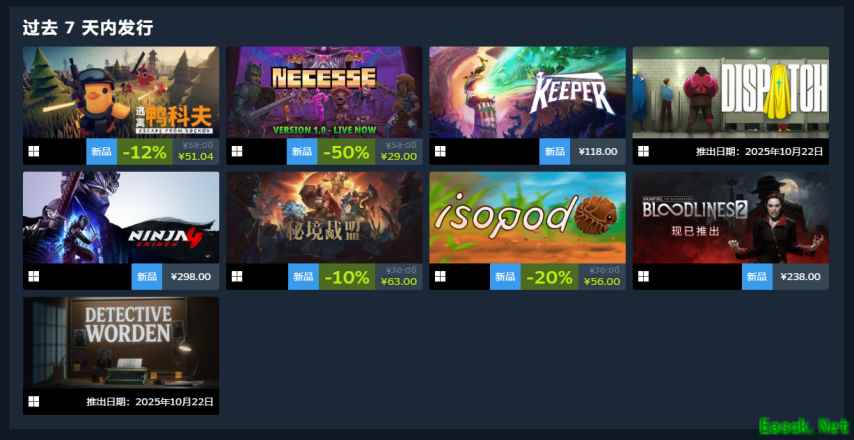Click the ¥118.00 price for Keeper
This screenshot has height=440, width=854.
[x=598, y=152]
